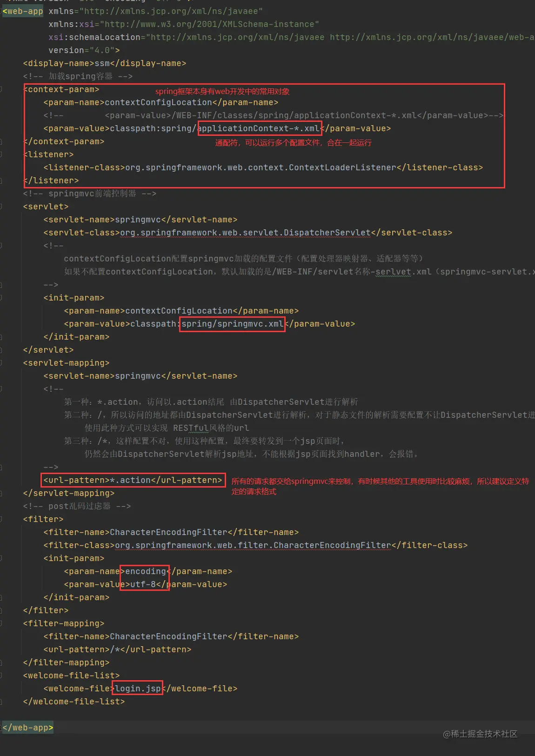Click the comment line starting '第一种: *.action'
Image resolution: width=535 pixels, height=756 pixels.
(211, 402)
